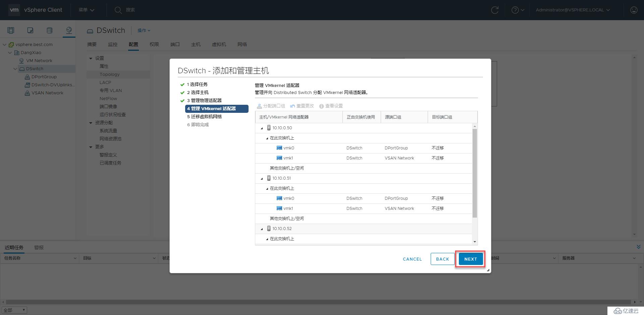Click the VSAN Network portgroup tree icon
This screenshot has height=315, width=644.
[x=28, y=93]
